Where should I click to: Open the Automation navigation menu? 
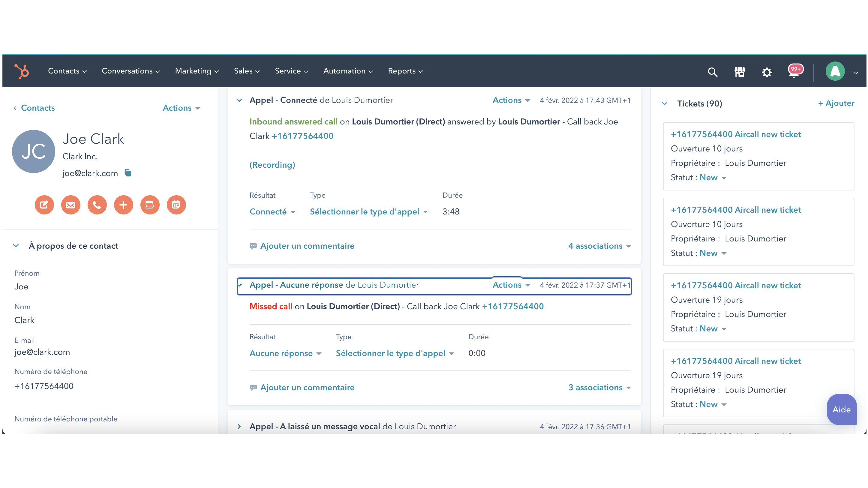[348, 71]
